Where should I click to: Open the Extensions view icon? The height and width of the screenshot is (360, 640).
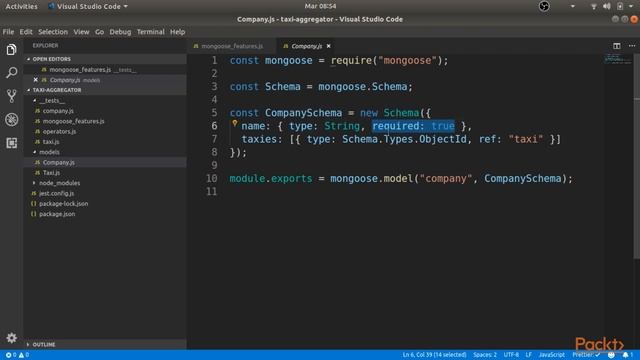click(11, 143)
